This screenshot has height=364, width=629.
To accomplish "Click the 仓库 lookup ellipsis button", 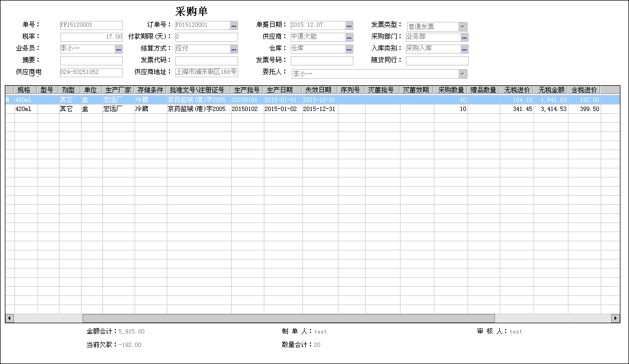I will point(349,49).
